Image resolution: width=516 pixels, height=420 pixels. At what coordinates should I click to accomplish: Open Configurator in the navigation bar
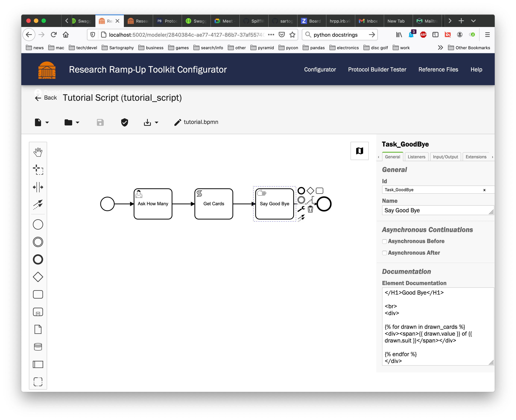320,69
